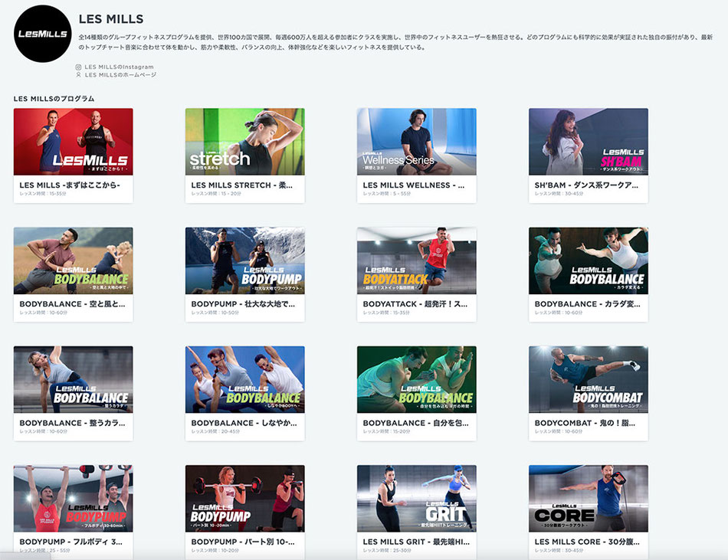This screenshot has width=728, height=560.
Task: Open the Wellness Series thumbnail
Action: (x=417, y=142)
